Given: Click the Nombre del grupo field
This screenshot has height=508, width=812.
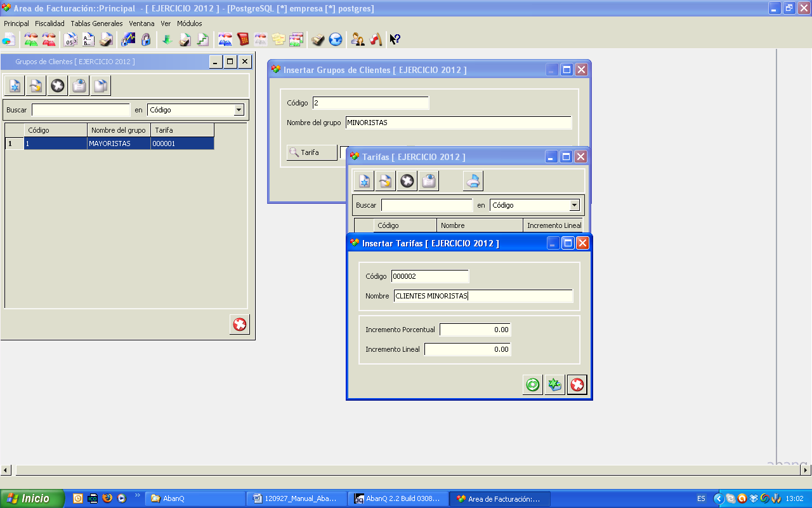Looking at the screenshot, I should pyautogui.click(x=459, y=123).
